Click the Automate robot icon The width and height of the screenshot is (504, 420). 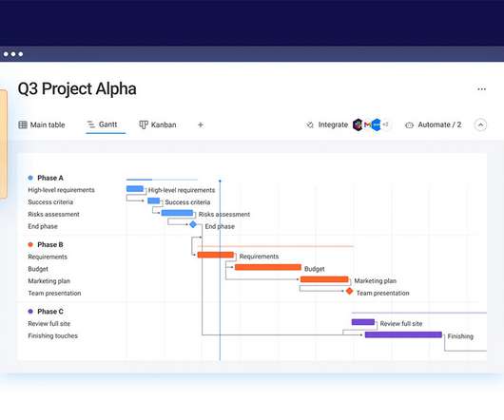(409, 124)
